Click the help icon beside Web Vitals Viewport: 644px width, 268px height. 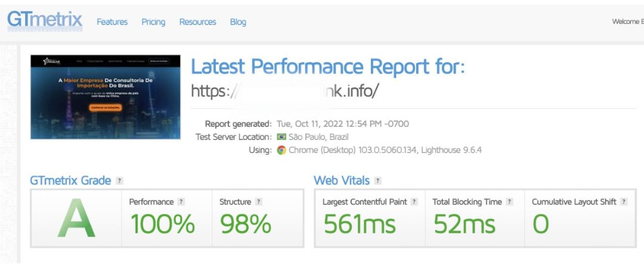coord(378,180)
